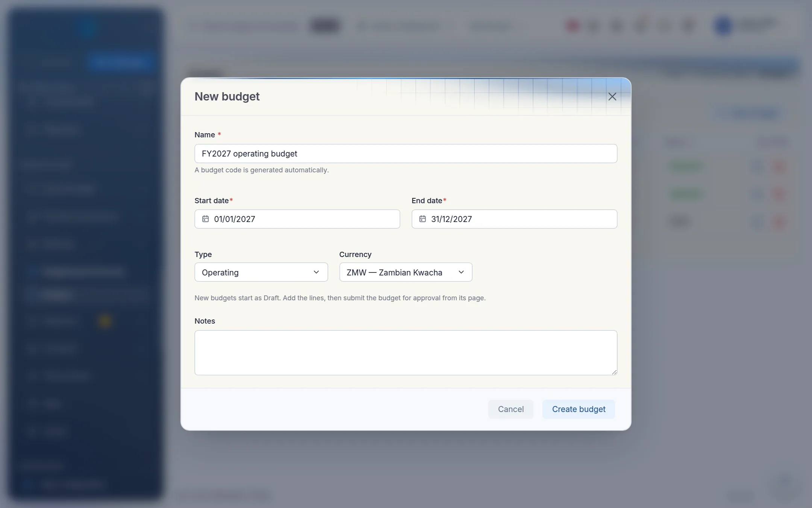Open the Start date calendar icon

[205, 219]
